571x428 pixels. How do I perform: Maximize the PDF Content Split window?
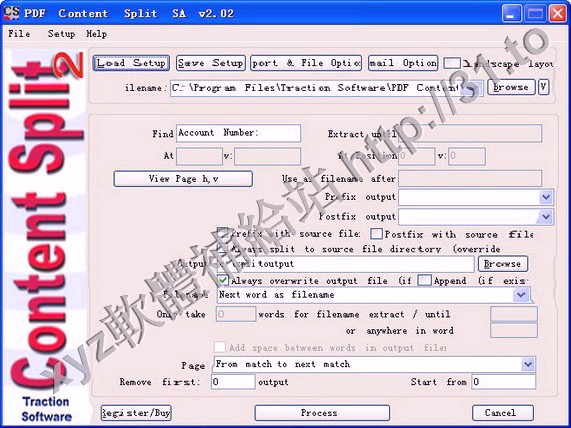coord(535,14)
